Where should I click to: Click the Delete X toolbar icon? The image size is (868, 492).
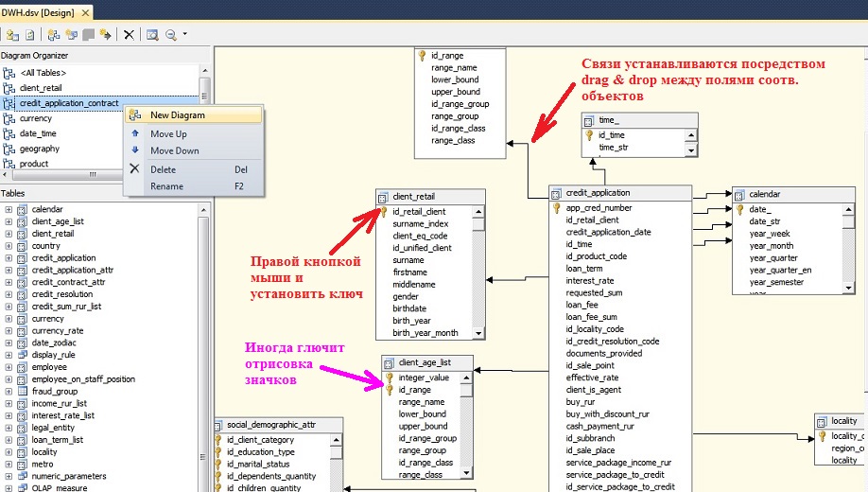pos(129,35)
